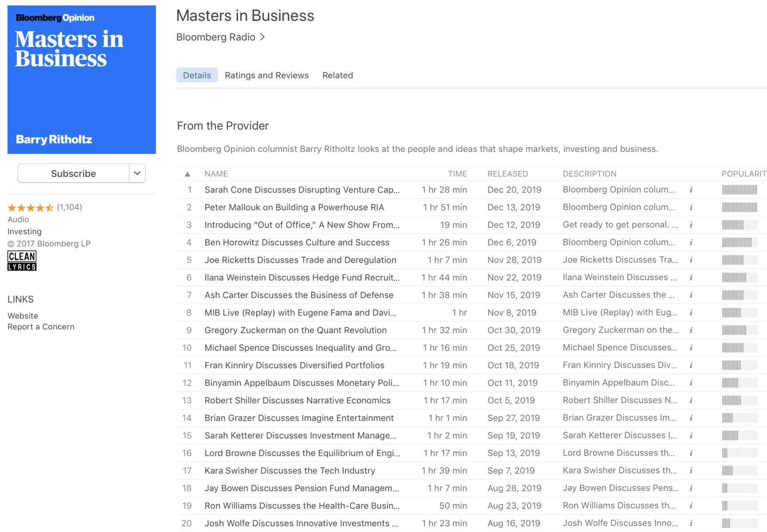The width and height of the screenshot is (767, 532).
Task: Expand Bloomberg Radio provider chevron
Action: pos(262,37)
